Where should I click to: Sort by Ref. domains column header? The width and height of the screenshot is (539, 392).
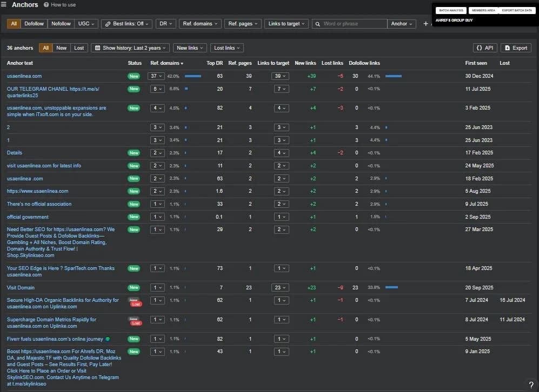(x=167, y=63)
